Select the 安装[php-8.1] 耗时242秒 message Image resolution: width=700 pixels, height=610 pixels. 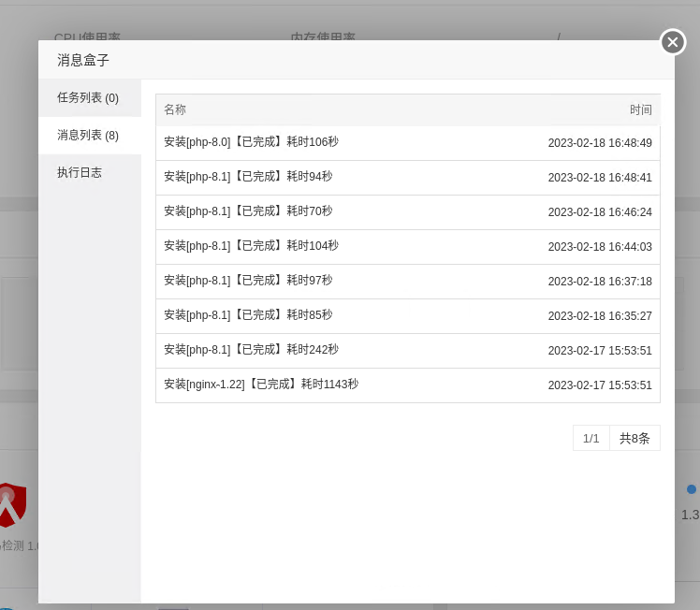tap(408, 351)
